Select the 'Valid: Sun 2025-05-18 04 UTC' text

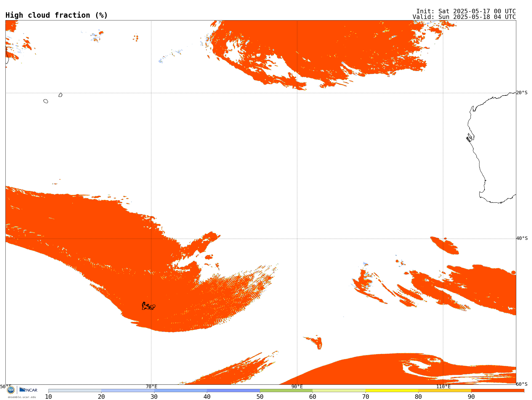point(464,17)
